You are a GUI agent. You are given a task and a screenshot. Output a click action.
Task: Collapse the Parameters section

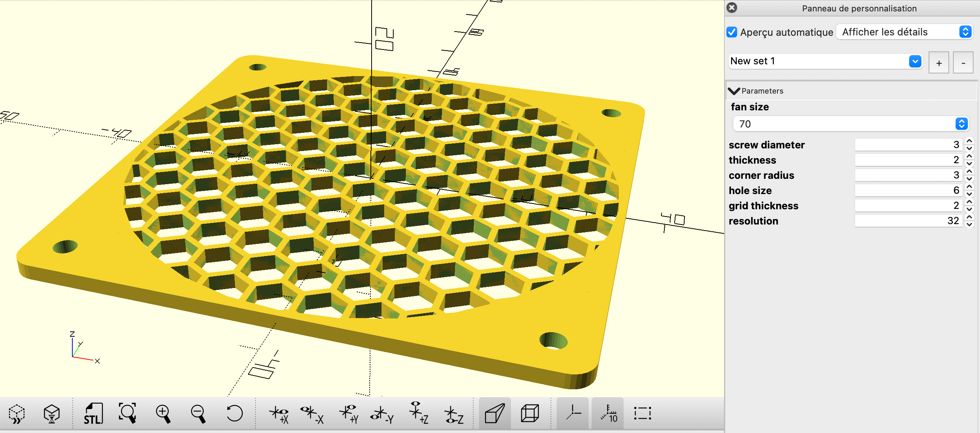point(734,91)
